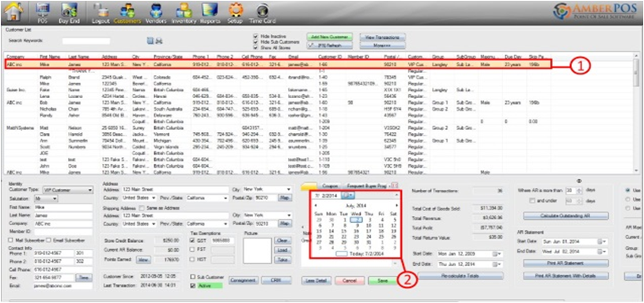Viewport: 644px width, 303px height.
Task: Open the Day End module
Action: pos(69,13)
